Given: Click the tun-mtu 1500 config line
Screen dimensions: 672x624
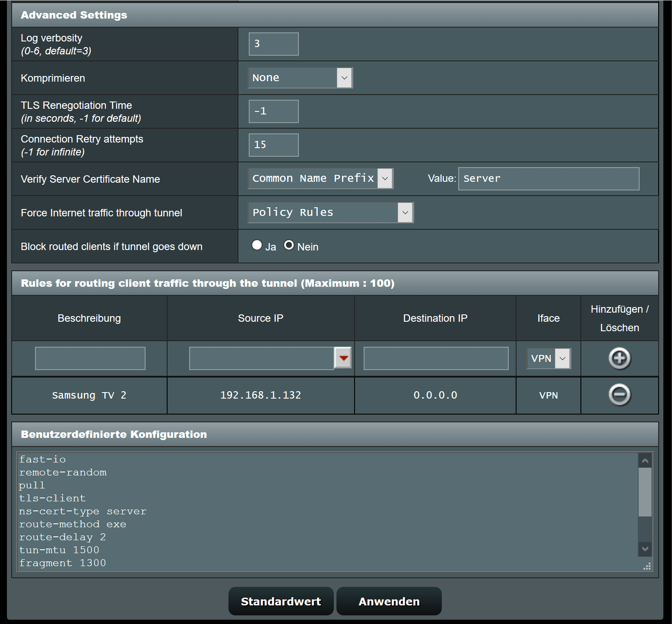Looking at the screenshot, I should coord(59,550).
